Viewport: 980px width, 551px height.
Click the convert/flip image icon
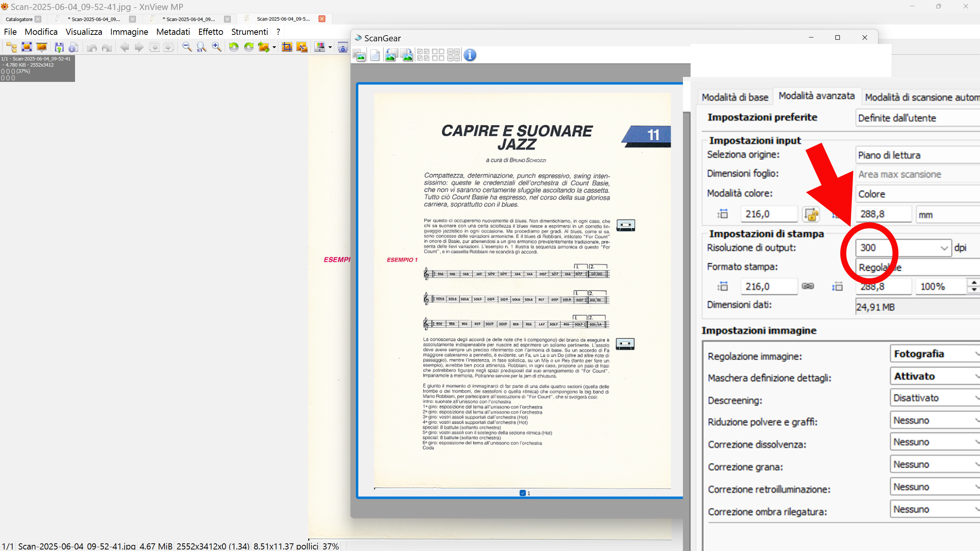coord(264,47)
